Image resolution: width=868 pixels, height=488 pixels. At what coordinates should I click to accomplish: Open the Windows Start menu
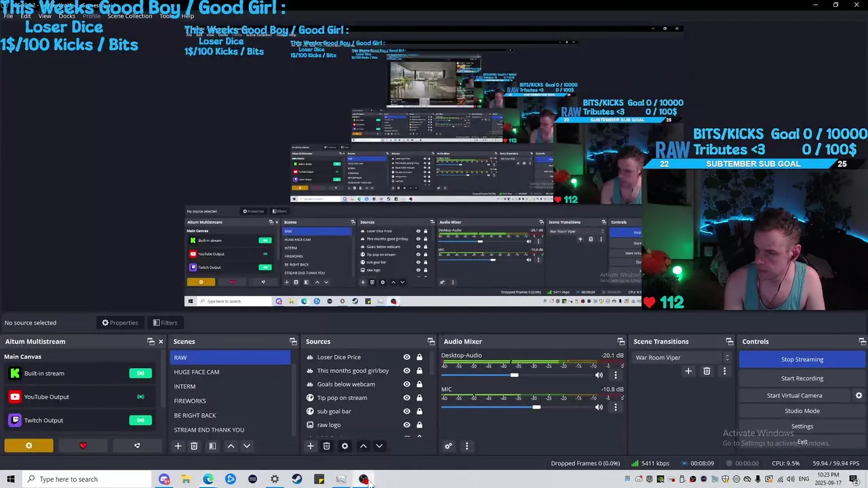coord(11,479)
